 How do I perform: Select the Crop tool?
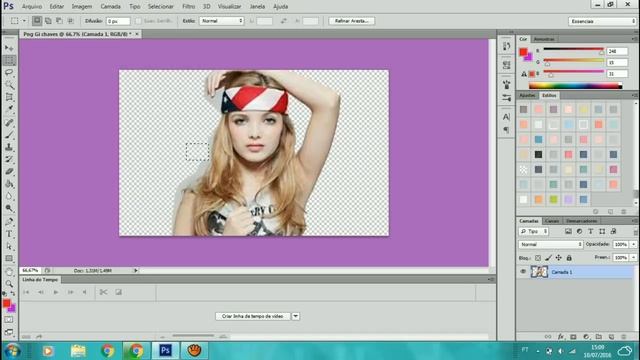click(9, 97)
